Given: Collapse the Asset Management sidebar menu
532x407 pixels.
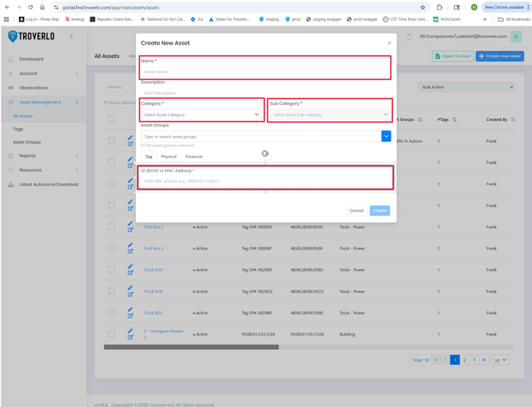Looking at the screenshot, I should click(43, 103).
